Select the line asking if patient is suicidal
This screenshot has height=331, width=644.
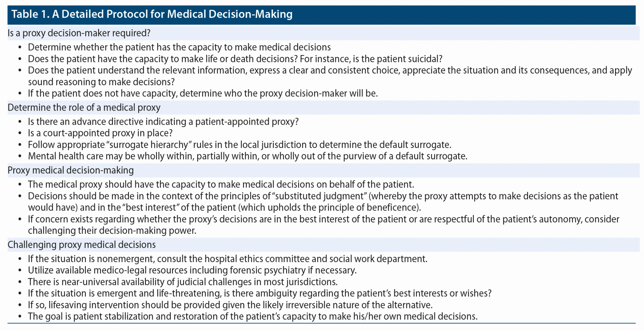(x=235, y=59)
